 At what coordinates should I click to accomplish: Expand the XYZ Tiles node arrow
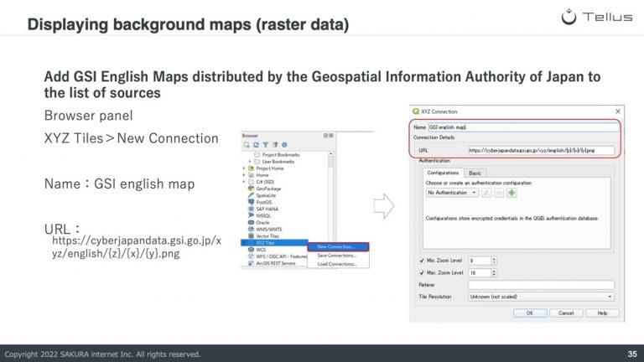tap(244, 243)
